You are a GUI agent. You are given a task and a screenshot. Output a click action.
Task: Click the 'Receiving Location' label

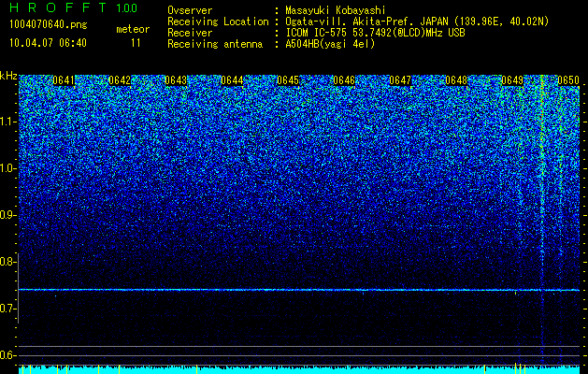(218, 22)
